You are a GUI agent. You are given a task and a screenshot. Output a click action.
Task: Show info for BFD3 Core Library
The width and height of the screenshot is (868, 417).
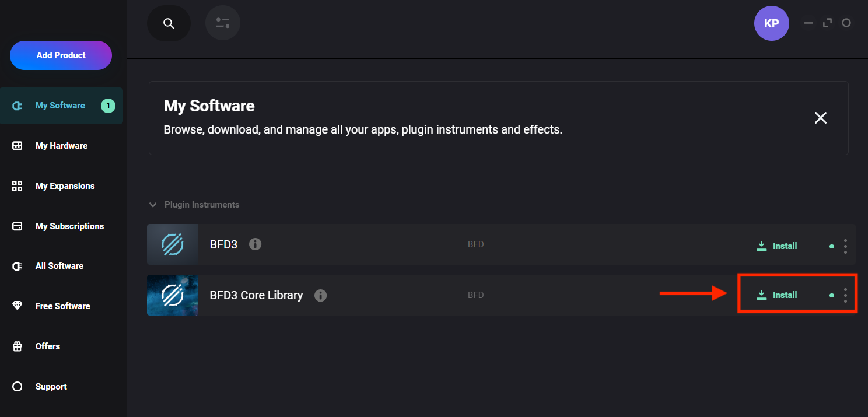(320, 295)
